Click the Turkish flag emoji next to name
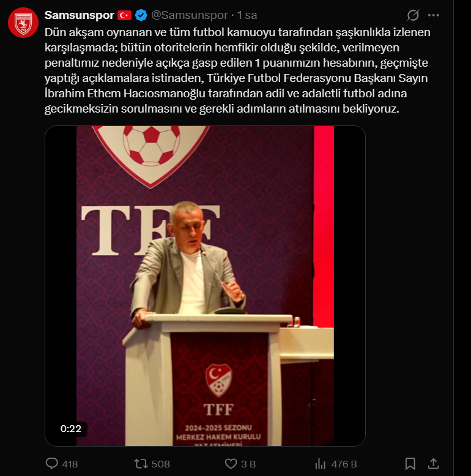This screenshot has height=476, width=471. [124, 15]
